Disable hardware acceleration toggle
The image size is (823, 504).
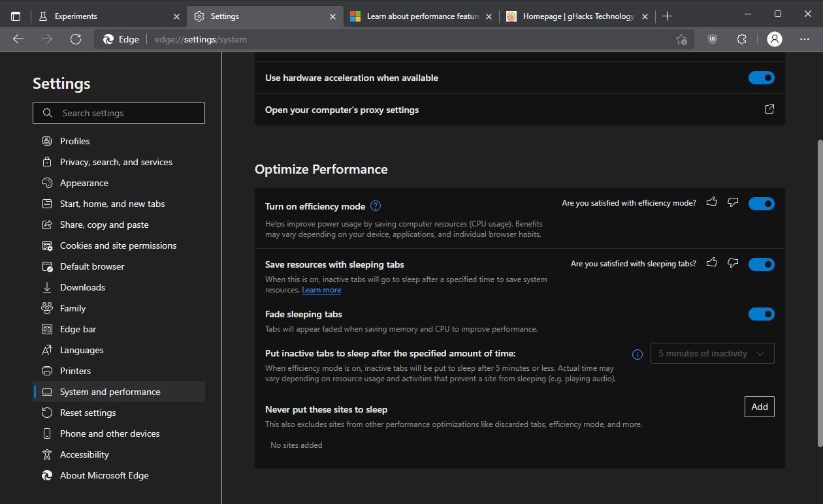761,78
